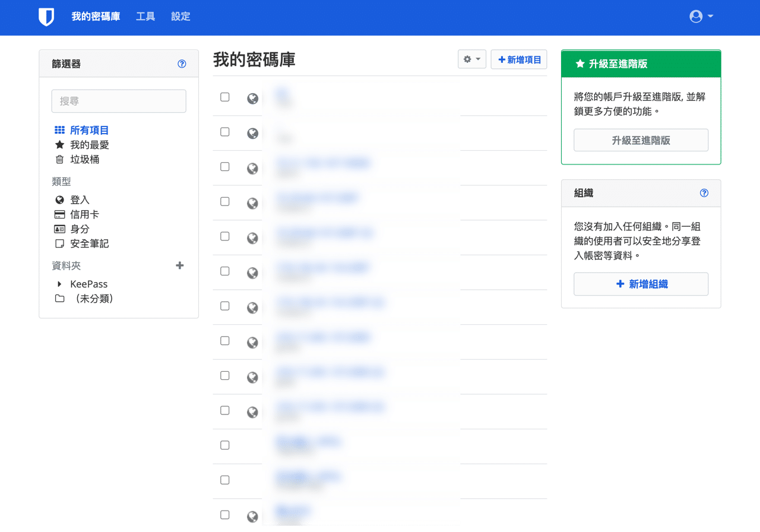The height and width of the screenshot is (532, 760).
Task: Select the KeePass folder
Action: coord(88,284)
